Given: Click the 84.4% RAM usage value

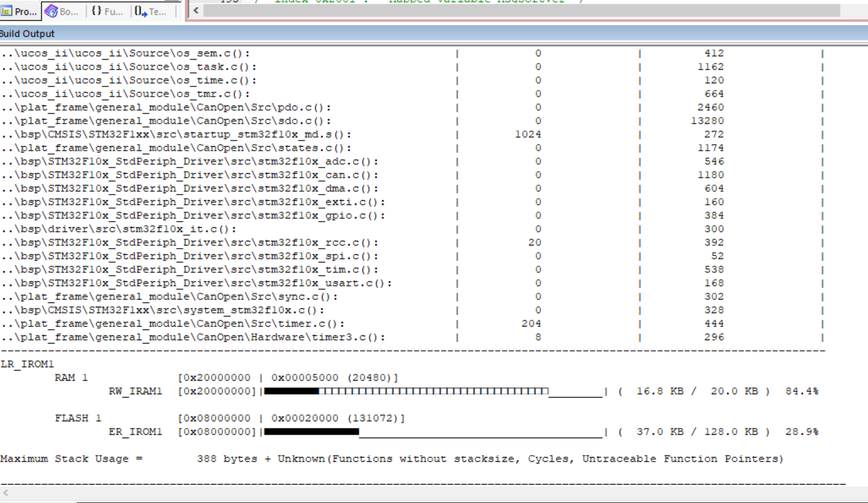Looking at the screenshot, I should tap(802, 391).
